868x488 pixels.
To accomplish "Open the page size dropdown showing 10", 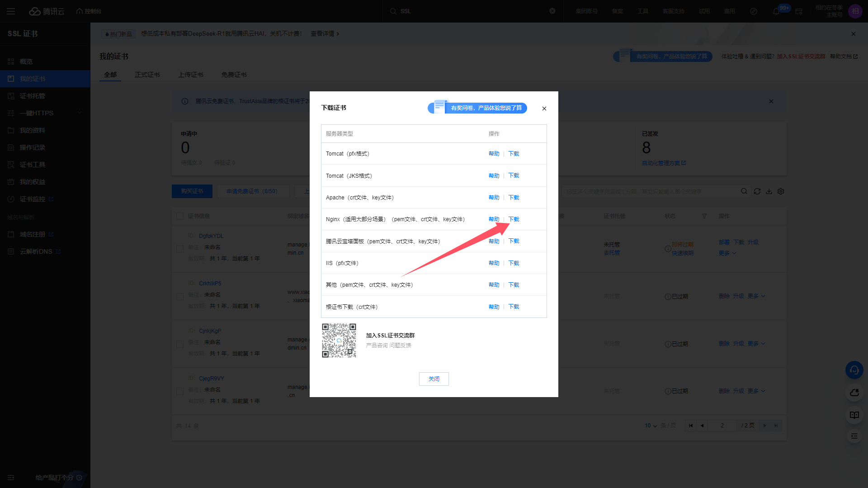I will point(651,426).
